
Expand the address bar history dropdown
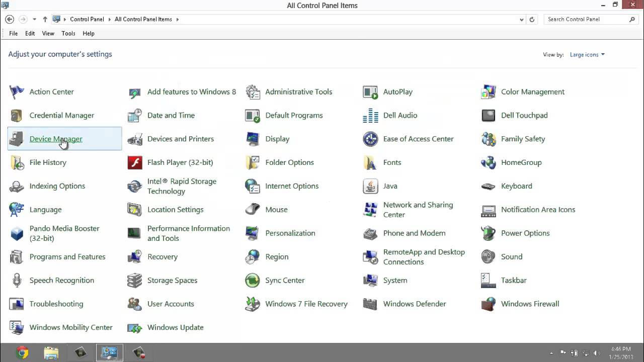[522, 20]
